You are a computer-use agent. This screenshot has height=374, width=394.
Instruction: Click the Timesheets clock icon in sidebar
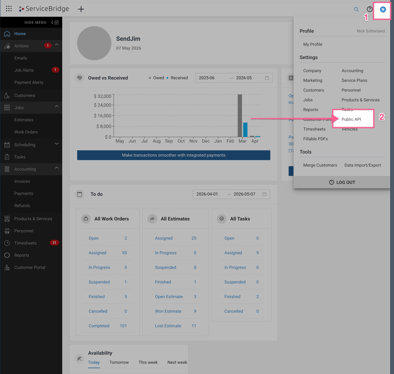pyautogui.click(x=7, y=243)
